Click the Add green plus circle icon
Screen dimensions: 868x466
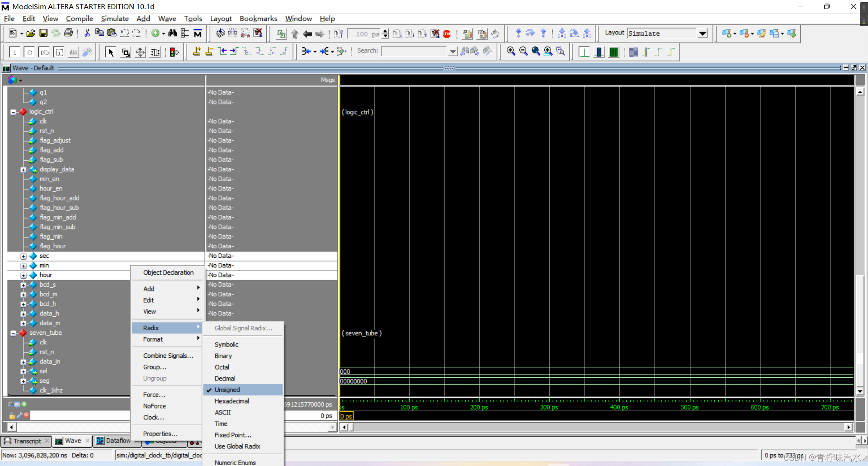(x=155, y=33)
